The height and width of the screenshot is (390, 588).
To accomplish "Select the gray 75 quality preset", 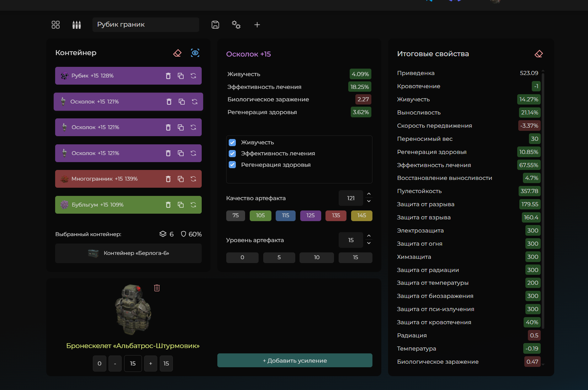I will pos(235,215).
